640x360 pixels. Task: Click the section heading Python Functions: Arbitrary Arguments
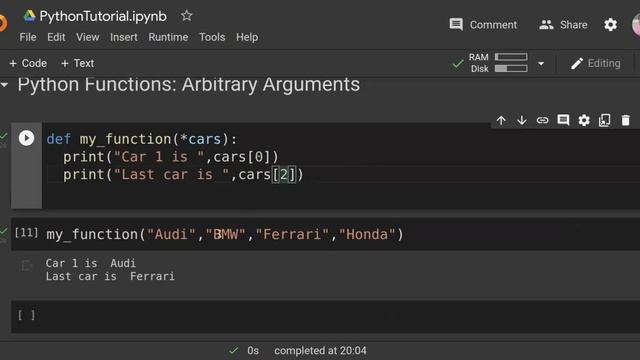189,84
